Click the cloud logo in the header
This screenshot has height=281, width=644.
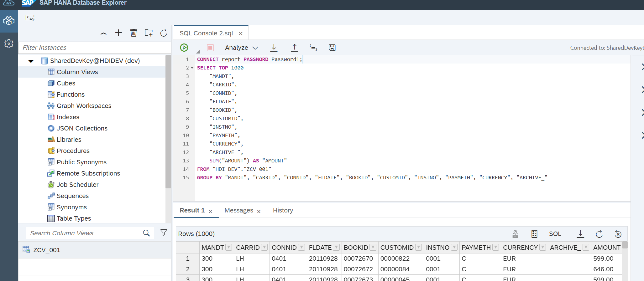point(9,3)
